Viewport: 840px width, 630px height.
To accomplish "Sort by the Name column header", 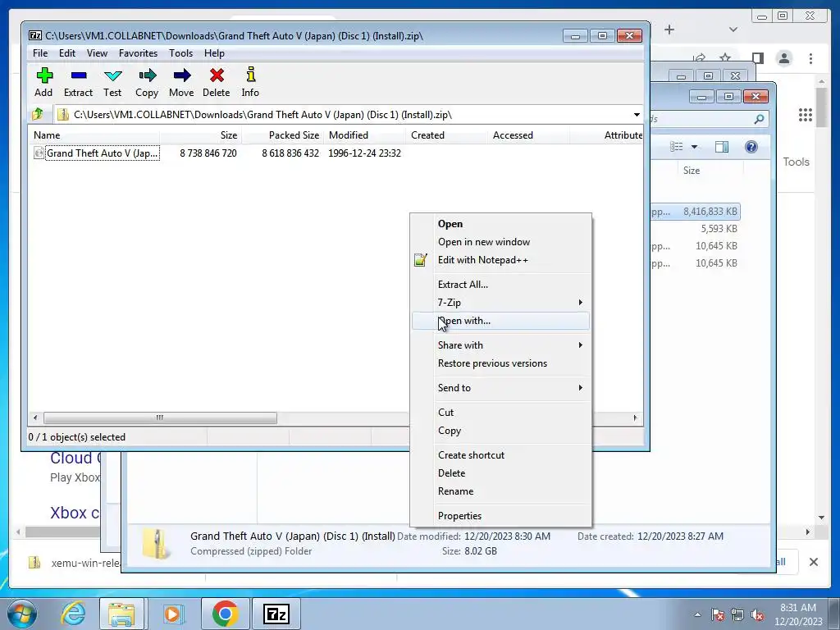I will click(x=94, y=135).
